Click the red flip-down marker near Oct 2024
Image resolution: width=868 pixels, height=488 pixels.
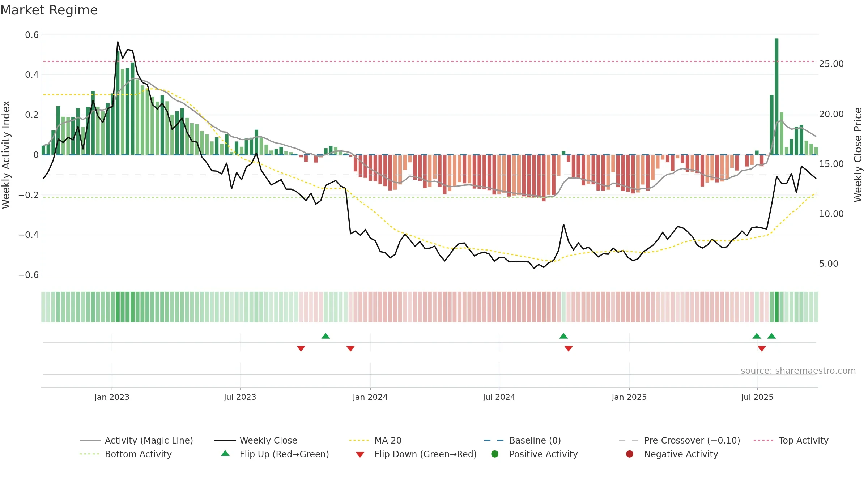(x=569, y=348)
